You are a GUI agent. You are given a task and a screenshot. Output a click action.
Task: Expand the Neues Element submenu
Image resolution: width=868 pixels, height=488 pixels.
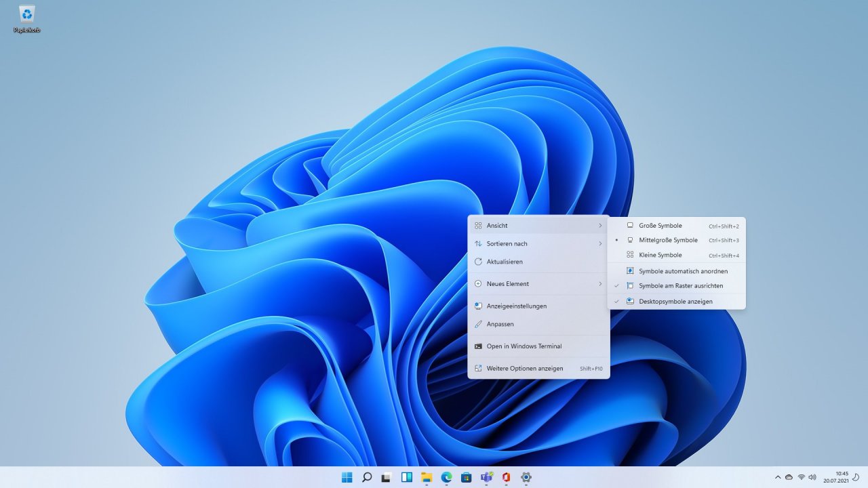pos(539,283)
